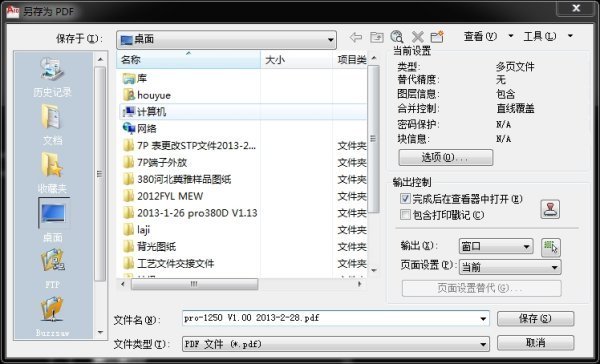Click the file list horizontal scrollbar thumb
The width and height of the screenshot is (600, 364).
[x=194, y=284]
